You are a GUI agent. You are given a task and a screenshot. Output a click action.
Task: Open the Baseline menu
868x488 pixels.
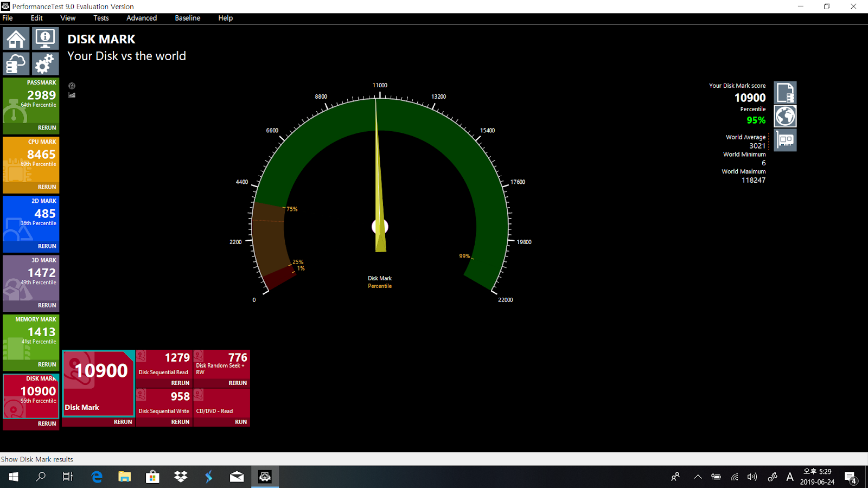(x=188, y=18)
